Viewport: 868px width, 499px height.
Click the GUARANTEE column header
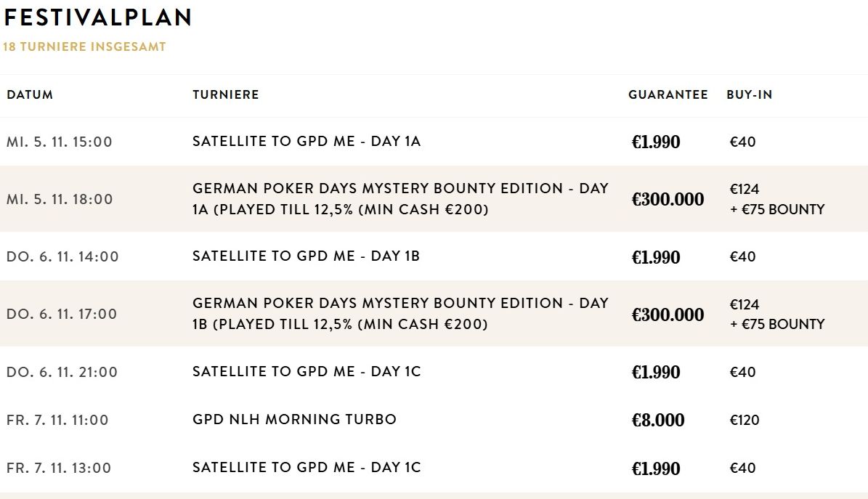tap(668, 95)
